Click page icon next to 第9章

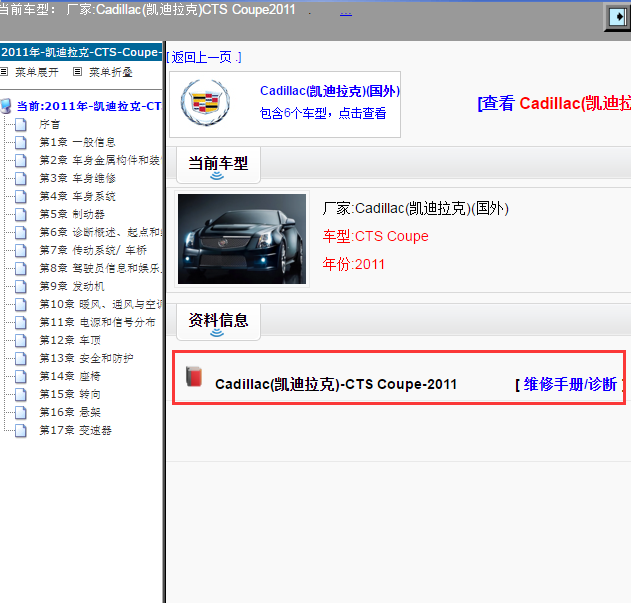click(x=21, y=286)
